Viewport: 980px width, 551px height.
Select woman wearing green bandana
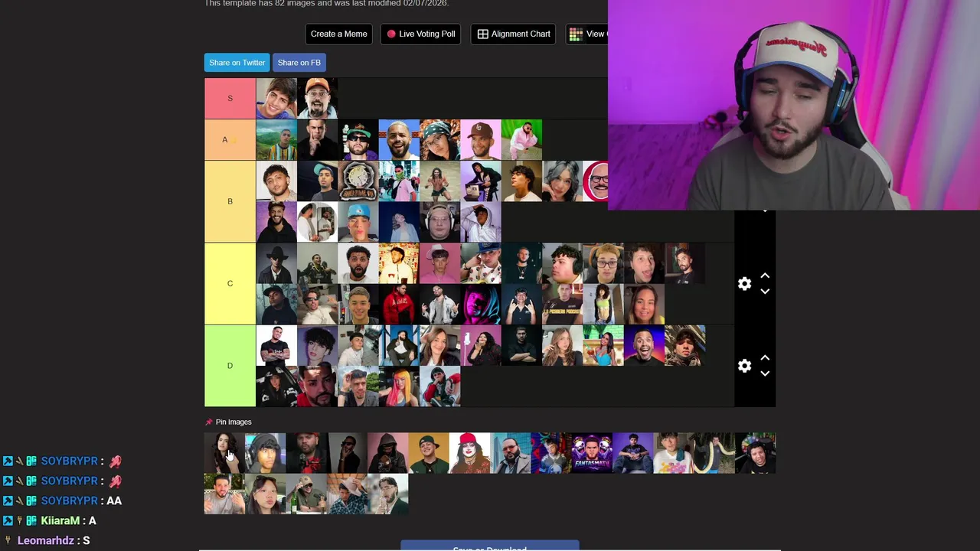439,139
